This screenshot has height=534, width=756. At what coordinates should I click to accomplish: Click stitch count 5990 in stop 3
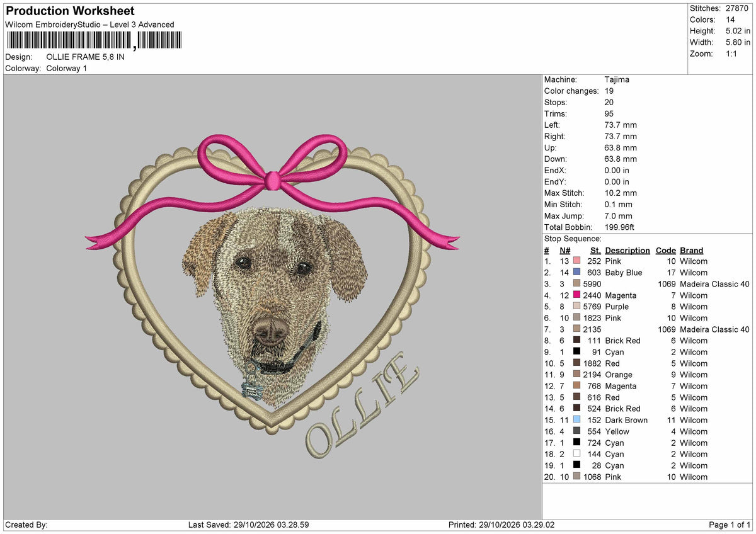point(592,284)
